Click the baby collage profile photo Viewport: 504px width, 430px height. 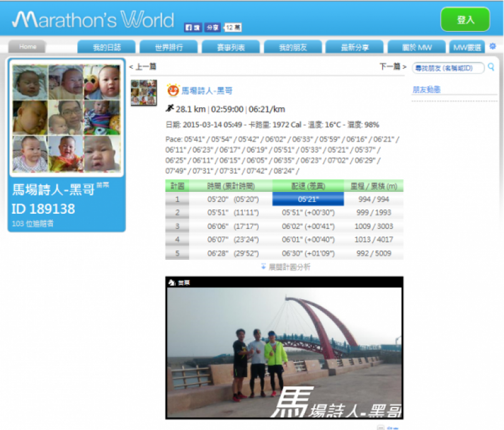[x=67, y=118]
